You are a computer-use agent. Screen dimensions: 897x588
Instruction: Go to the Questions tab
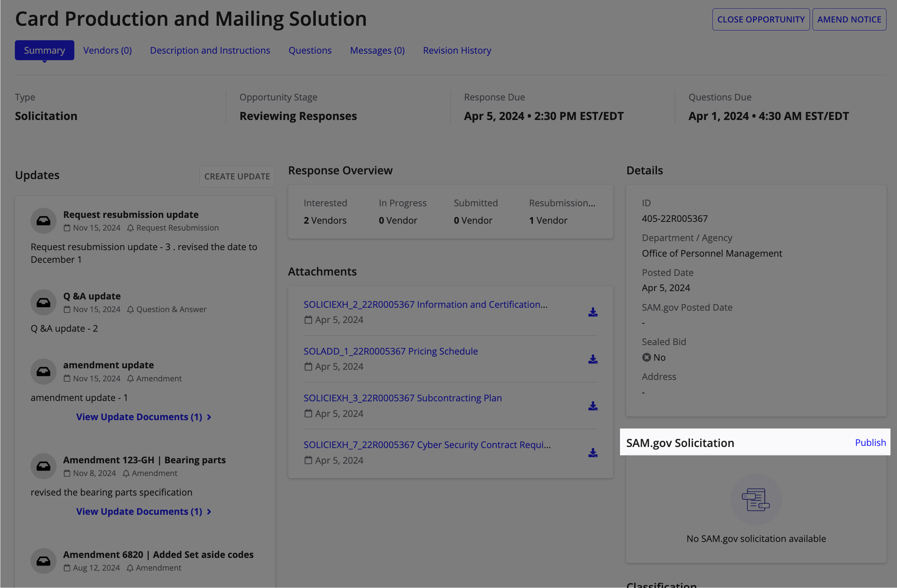[310, 50]
